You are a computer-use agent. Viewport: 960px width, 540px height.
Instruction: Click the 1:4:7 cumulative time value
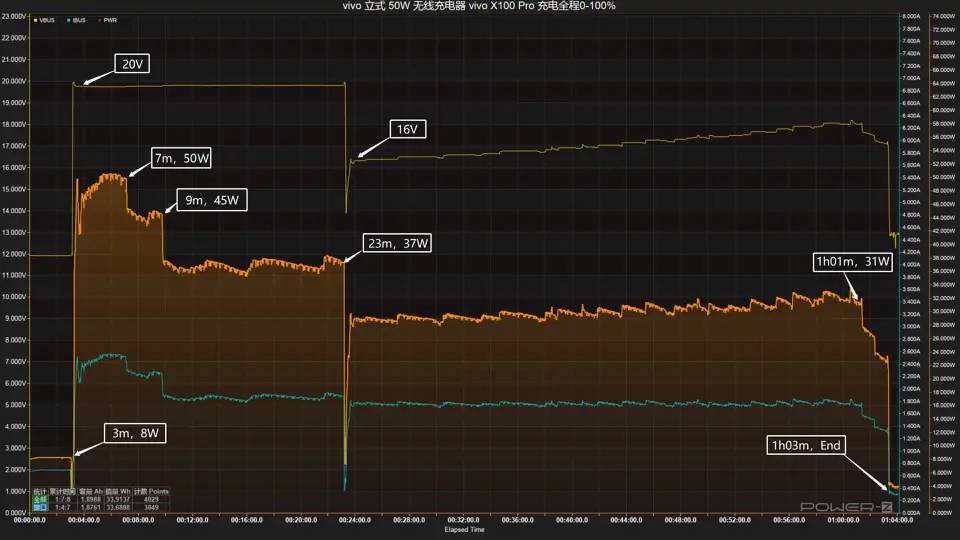pyautogui.click(x=62, y=508)
